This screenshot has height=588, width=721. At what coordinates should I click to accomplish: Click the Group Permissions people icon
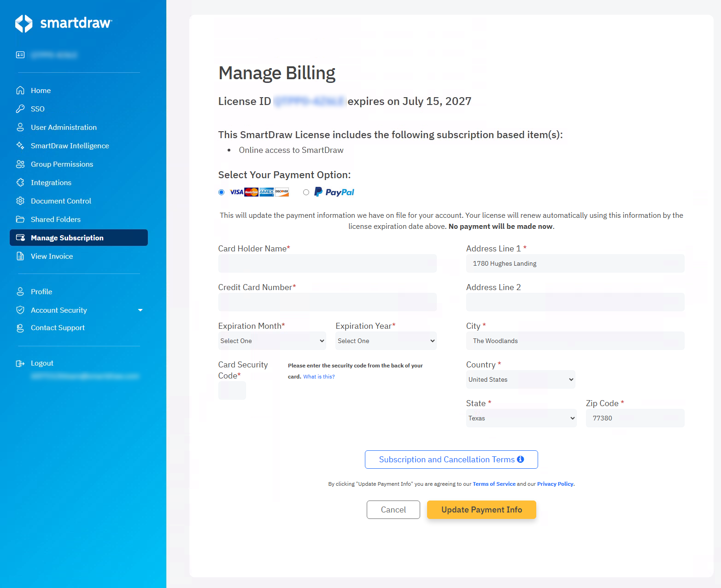pyautogui.click(x=20, y=164)
